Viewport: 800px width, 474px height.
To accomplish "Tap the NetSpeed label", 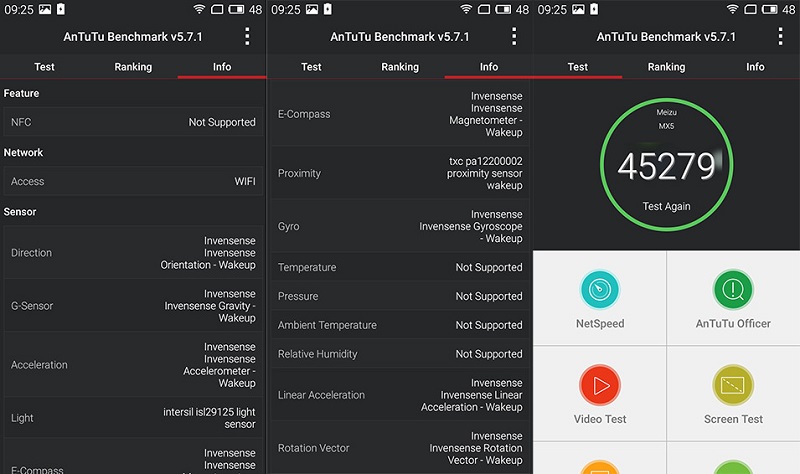I will [x=600, y=323].
